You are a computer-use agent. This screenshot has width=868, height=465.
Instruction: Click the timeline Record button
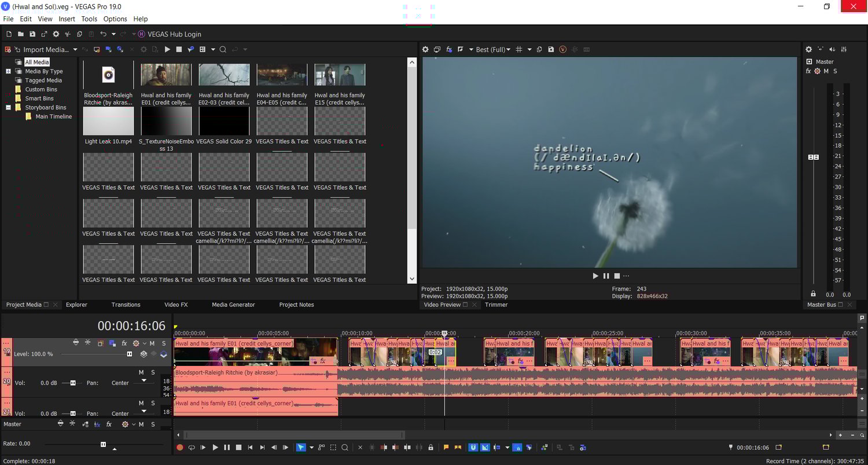(179, 448)
